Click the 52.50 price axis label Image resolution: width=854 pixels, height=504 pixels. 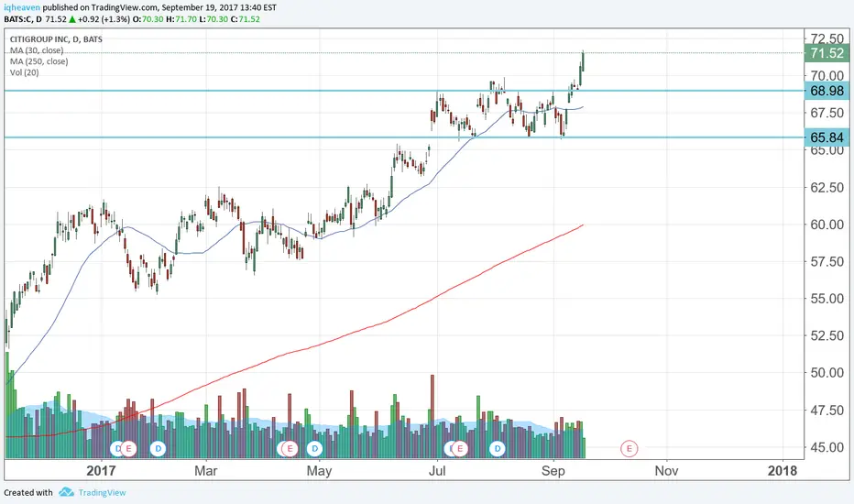pyautogui.click(x=827, y=335)
